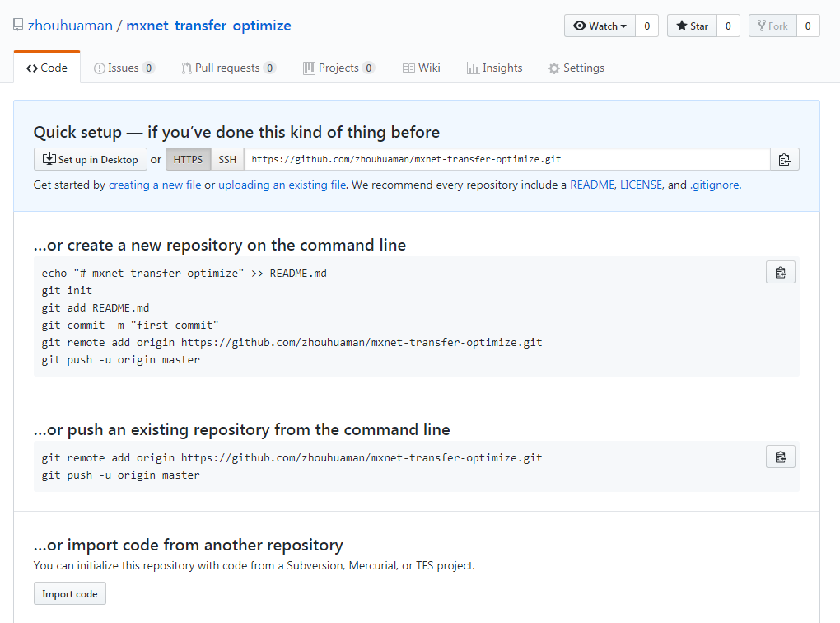Open Settings via the gear icon tab
The height and width of the screenshot is (623, 840).
[x=576, y=68]
